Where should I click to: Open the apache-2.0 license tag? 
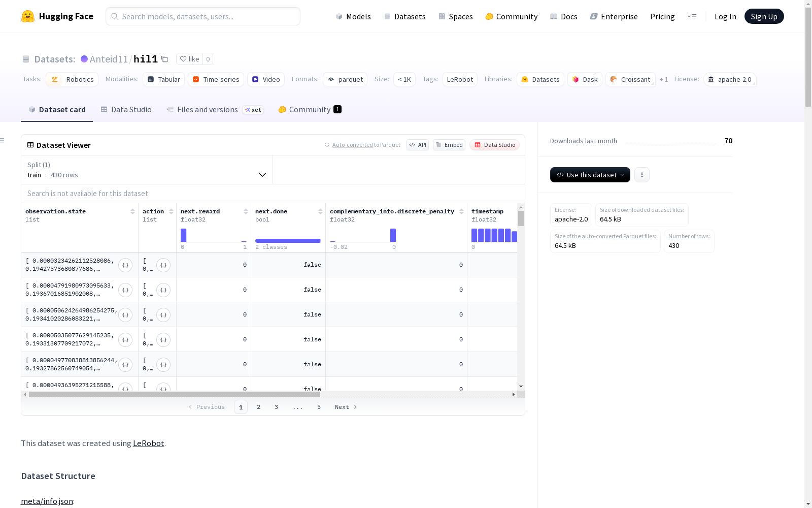(x=730, y=79)
